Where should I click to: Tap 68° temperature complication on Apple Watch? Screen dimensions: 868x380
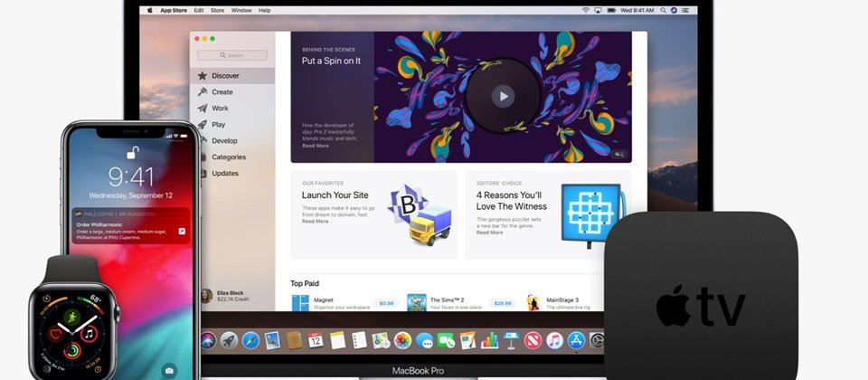(96, 299)
